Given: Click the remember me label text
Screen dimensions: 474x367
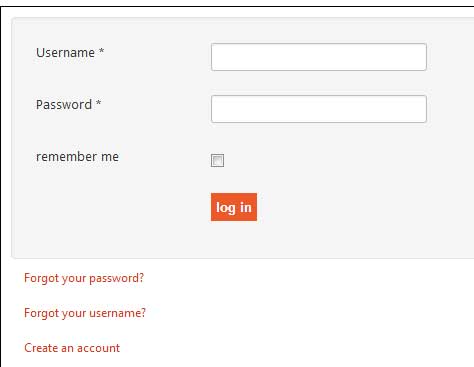Looking at the screenshot, I should coord(77,156).
